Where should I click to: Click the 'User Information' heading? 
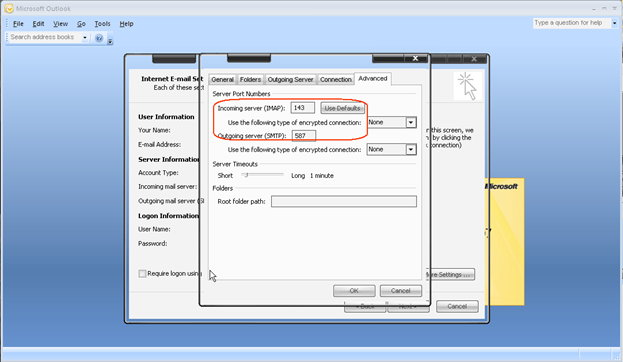coord(166,117)
